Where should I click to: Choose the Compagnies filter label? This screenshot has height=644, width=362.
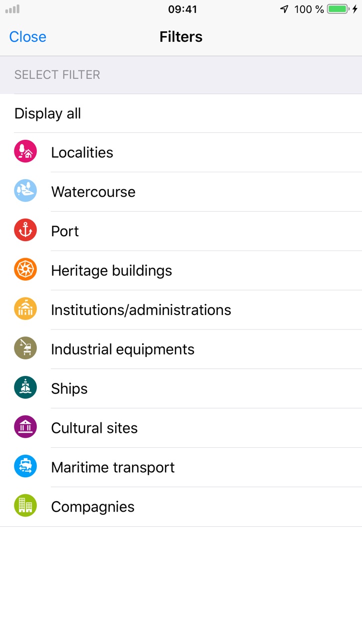93,507
